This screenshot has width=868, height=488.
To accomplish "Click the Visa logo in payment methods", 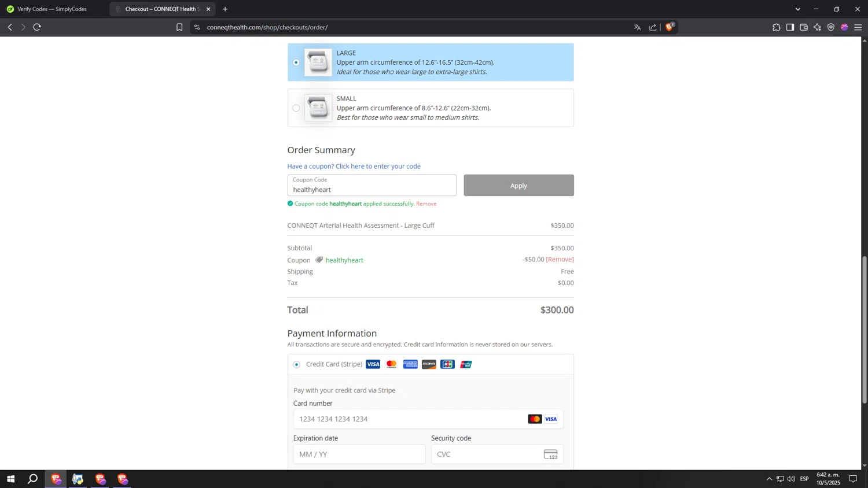I will [373, 364].
